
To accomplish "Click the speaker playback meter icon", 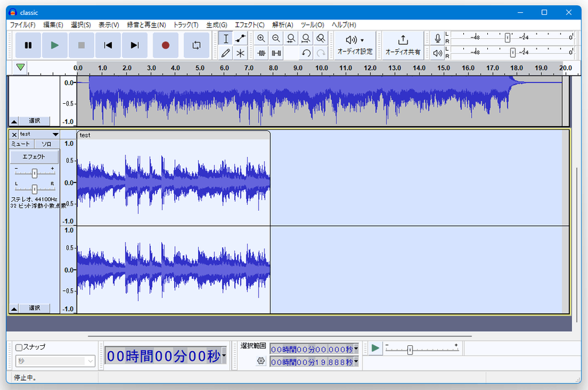I will click(x=437, y=53).
